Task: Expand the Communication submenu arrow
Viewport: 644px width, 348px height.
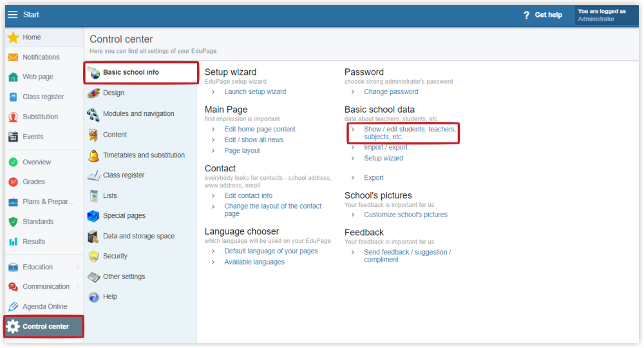Action: point(78,287)
